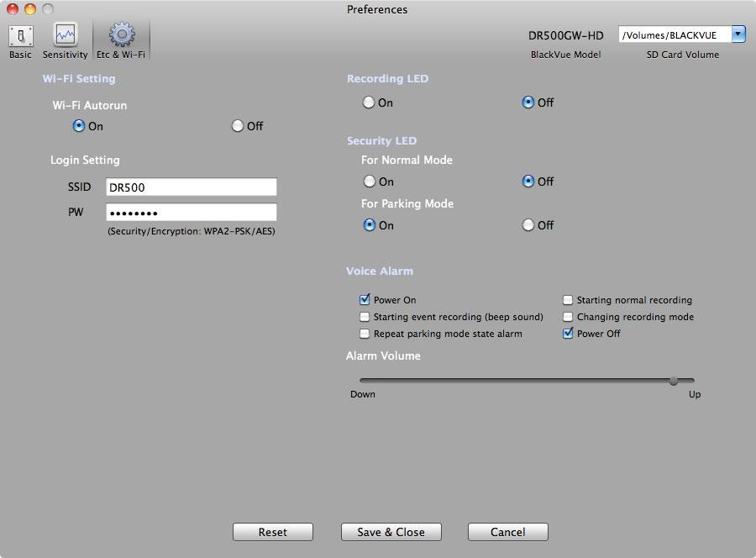Viewport: 756px width, 558px height.
Task: Check Changing recording mode alarm
Action: coord(568,317)
